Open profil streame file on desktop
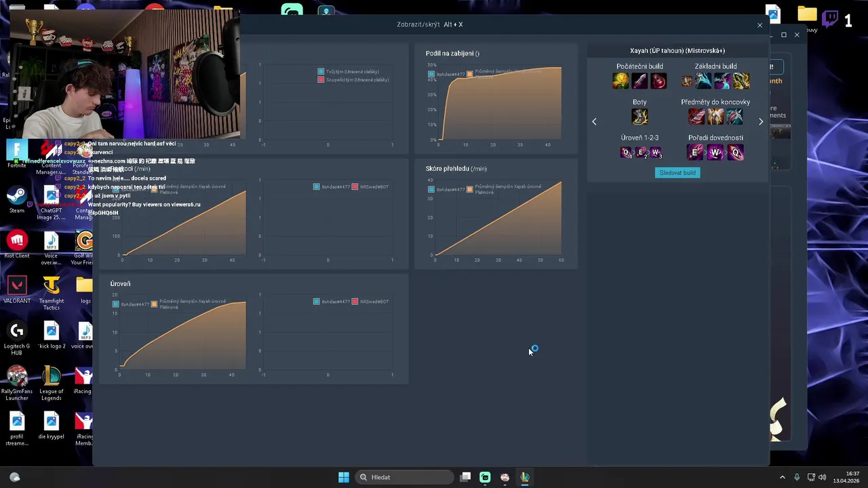 click(x=16, y=429)
